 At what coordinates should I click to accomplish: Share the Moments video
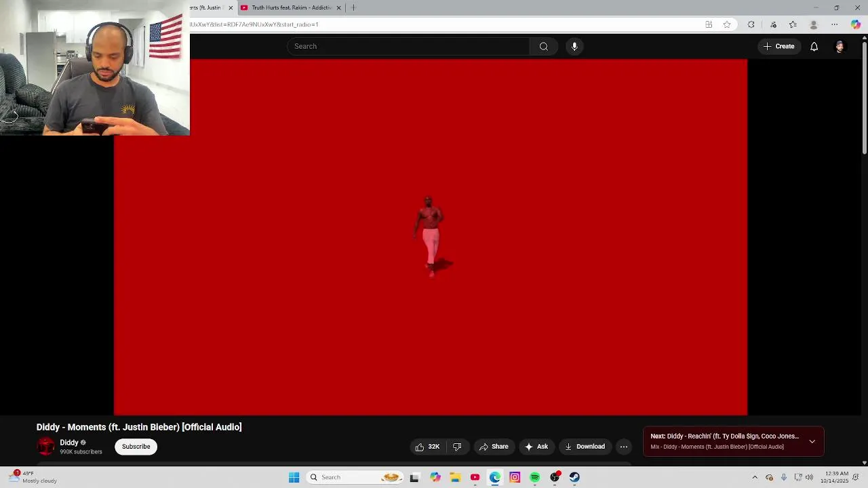tap(494, 447)
